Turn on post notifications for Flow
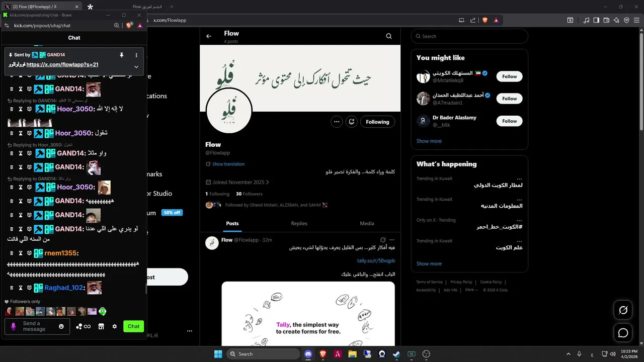 coord(352,122)
